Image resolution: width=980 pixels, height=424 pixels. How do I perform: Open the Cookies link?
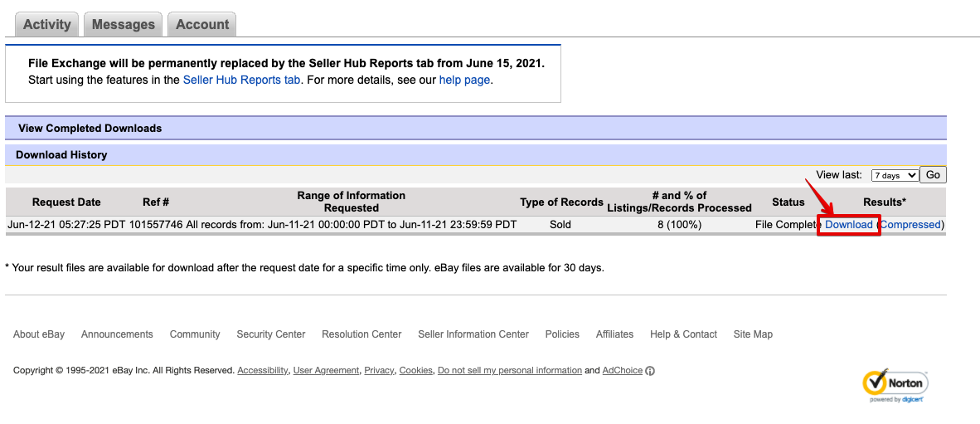coord(415,370)
